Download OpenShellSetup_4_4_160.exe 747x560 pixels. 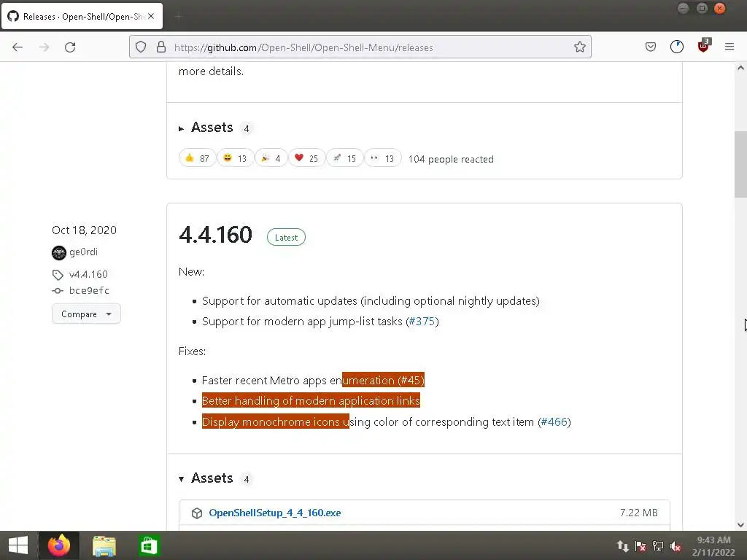pyautogui.click(x=275, y=513)
